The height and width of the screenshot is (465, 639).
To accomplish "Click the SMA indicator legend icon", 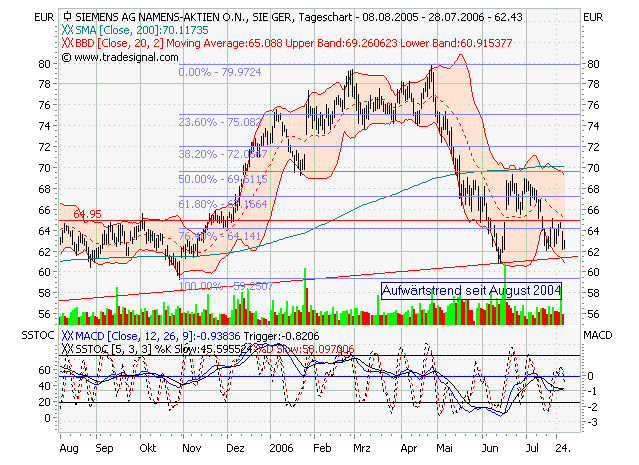I will click(x=67, y=30).
